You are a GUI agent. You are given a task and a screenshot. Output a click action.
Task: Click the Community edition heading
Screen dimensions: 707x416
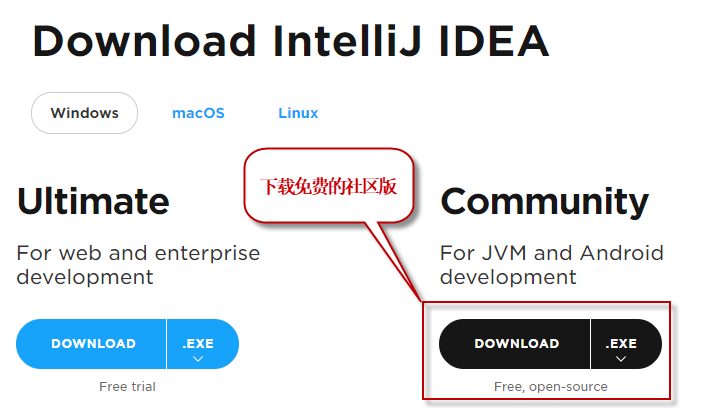click(x=545, y=203)
